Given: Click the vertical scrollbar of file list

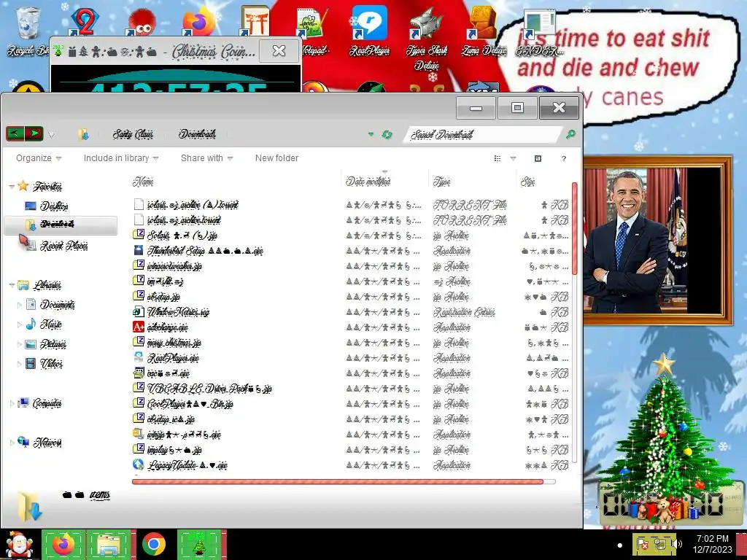Looking at the screenshot, I should [x=574, y=228].
